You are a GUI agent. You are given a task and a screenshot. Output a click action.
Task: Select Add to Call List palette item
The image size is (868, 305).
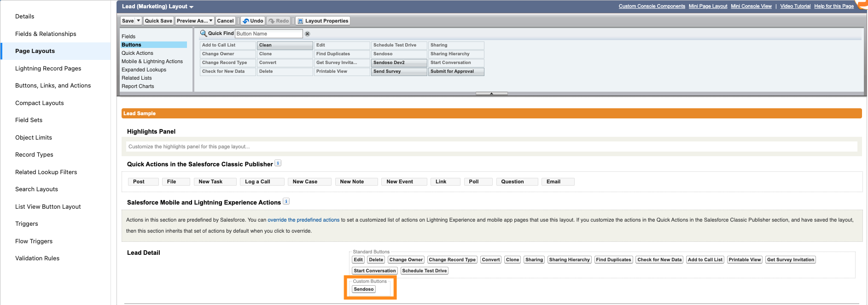click(x=227, y=45)
